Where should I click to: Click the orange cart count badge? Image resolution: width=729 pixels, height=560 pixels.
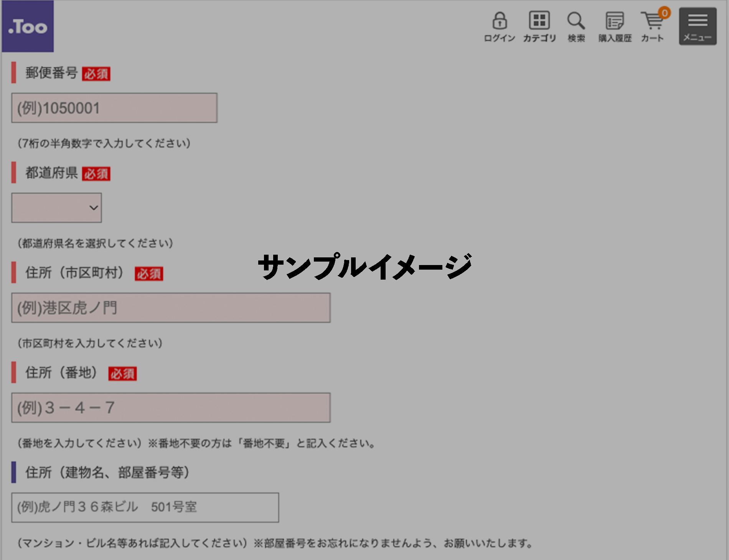pos(665,13)
